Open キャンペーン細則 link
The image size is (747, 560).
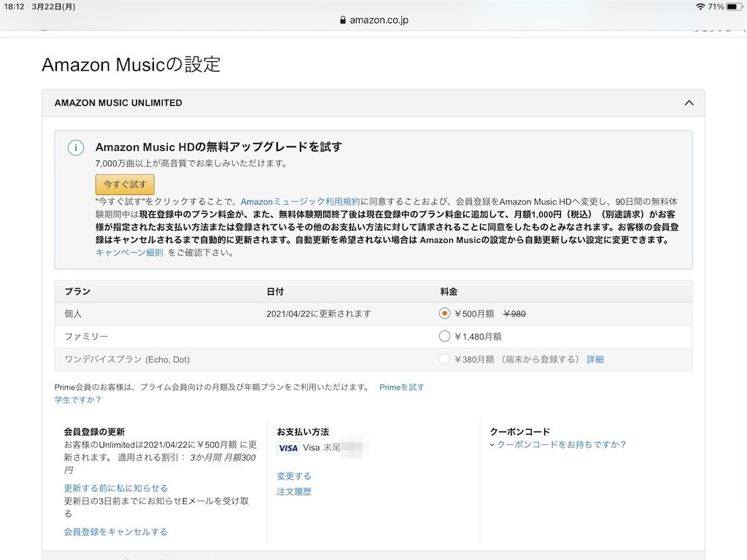[x=129, y=252]
